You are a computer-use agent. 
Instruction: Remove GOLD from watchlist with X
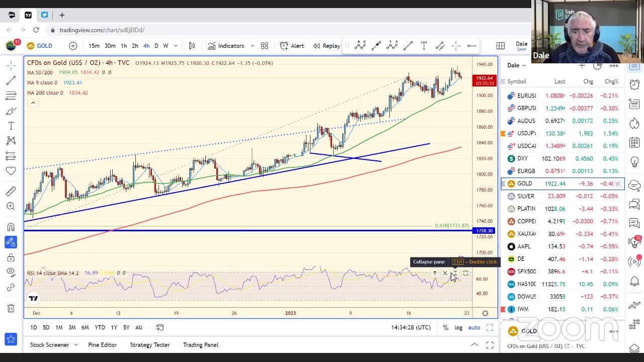tap(618, 184)
